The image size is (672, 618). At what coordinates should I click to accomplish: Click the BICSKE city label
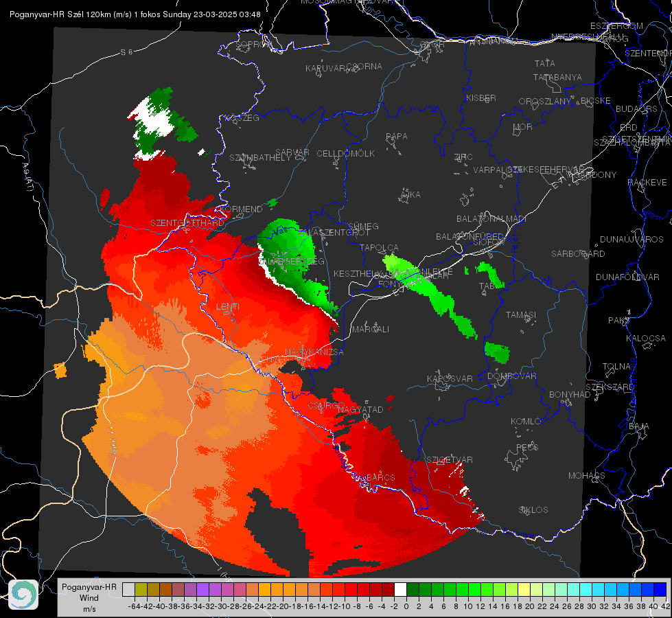click(596, 101)
